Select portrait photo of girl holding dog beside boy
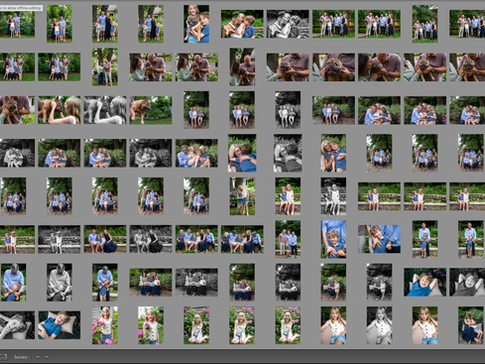This screenshot has height=364, width=485. click(x=196, y=24)
